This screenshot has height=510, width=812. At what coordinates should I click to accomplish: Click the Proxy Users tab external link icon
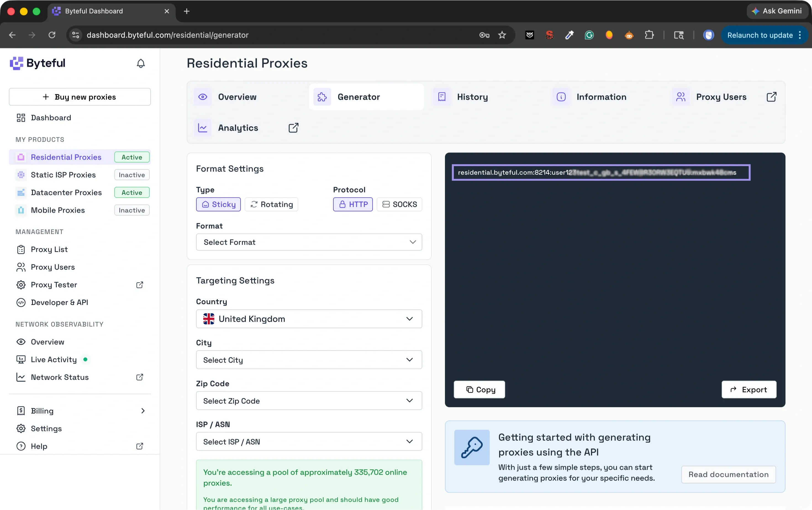771,97
